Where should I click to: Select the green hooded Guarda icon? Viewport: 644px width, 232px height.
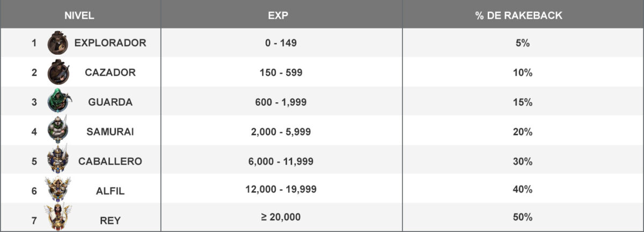(58, 101)
